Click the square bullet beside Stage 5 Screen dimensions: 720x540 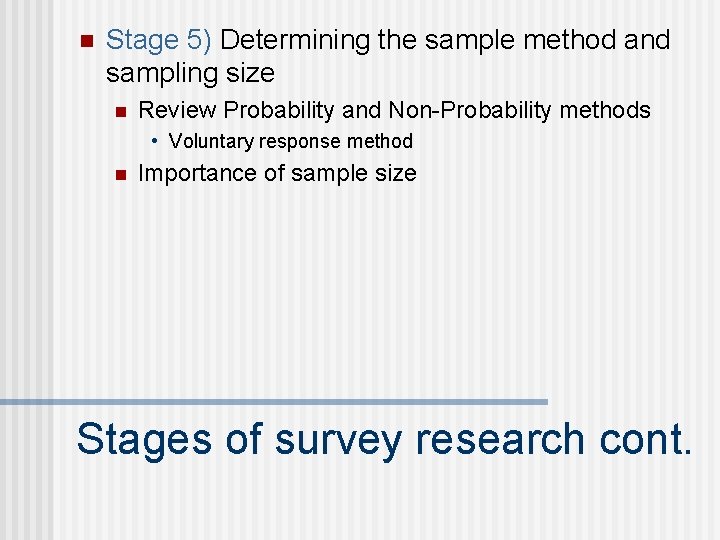[x=85, y=42]
